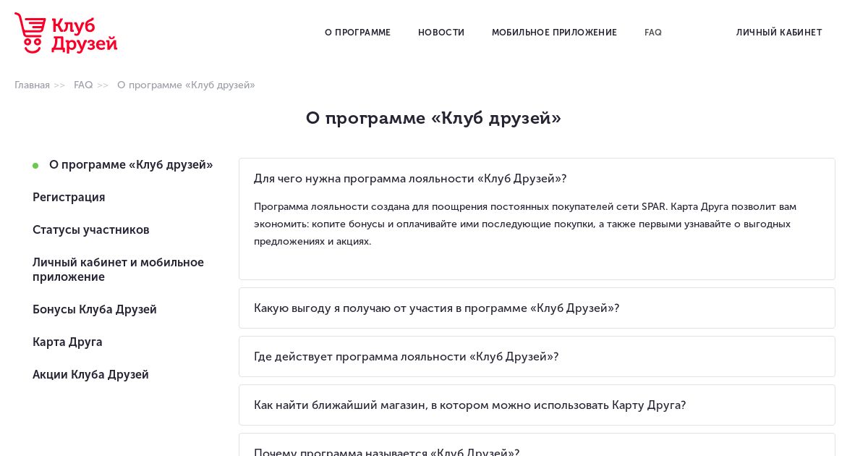Follow the Главная breadcrumb link

click(32, 85)
